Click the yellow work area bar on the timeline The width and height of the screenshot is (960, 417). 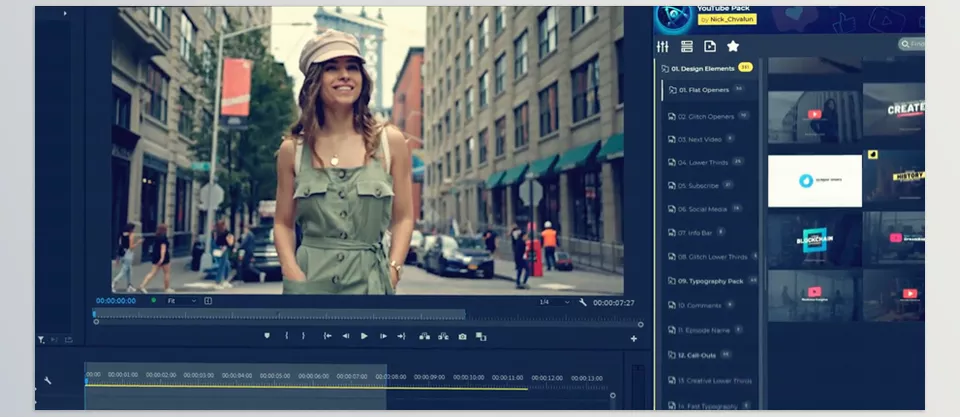tap(307, 387)
